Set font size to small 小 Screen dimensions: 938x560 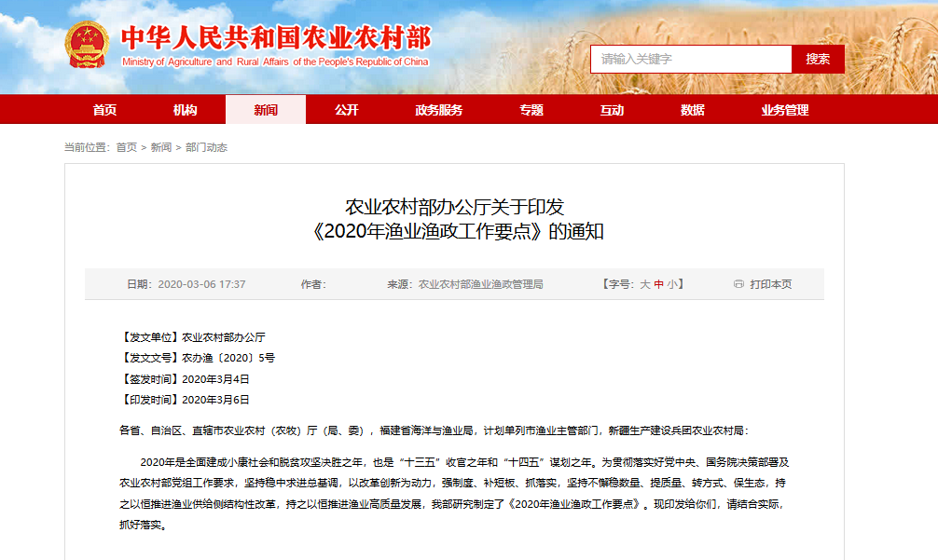pos(672,284)
